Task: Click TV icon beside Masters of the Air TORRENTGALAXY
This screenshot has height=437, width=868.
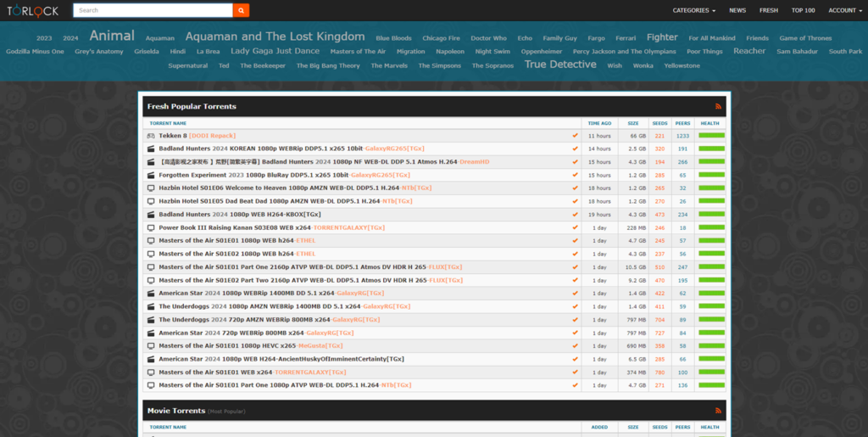Action: point(151,373)
